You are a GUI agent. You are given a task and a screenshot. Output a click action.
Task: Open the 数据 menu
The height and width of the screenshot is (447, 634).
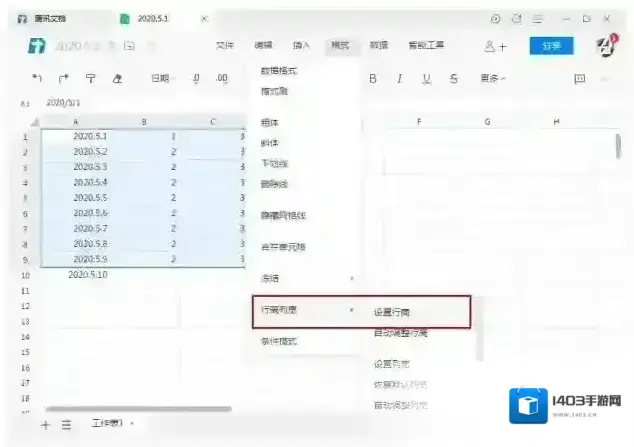pos(379,45)
